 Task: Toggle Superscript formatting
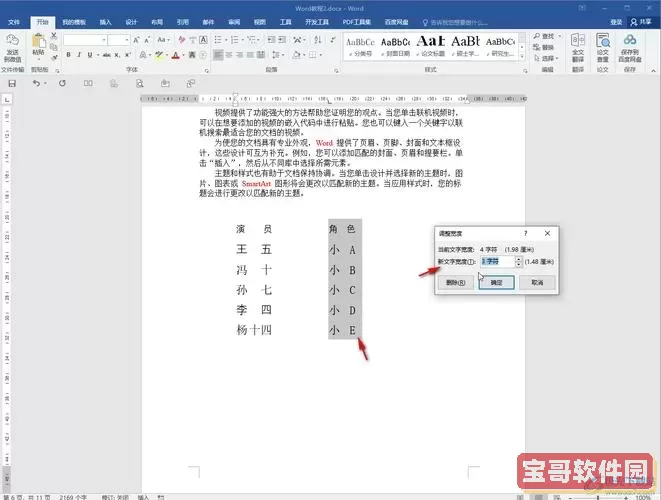point(128,55)
